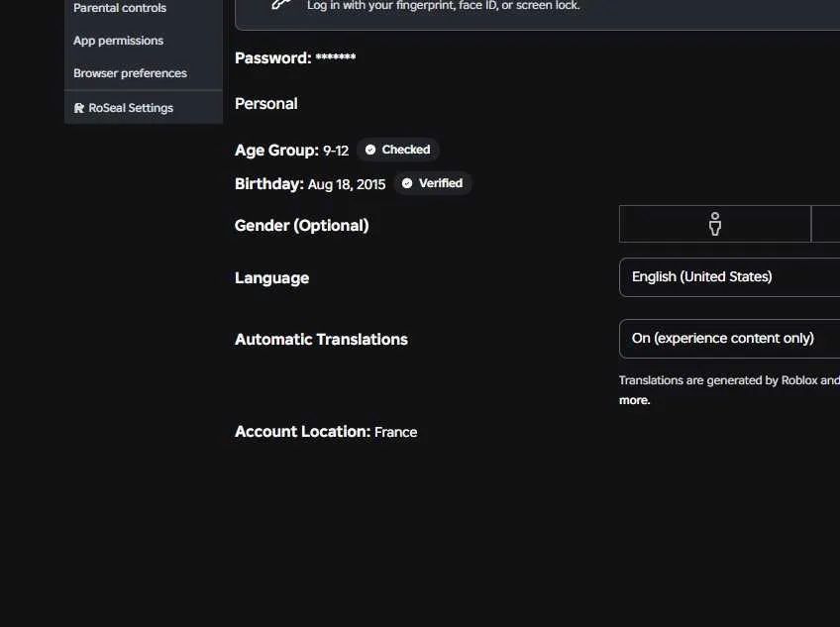Viewport: 840px width, 627px height.
Task: Select the partially visible second gender button
Action: 825,224
